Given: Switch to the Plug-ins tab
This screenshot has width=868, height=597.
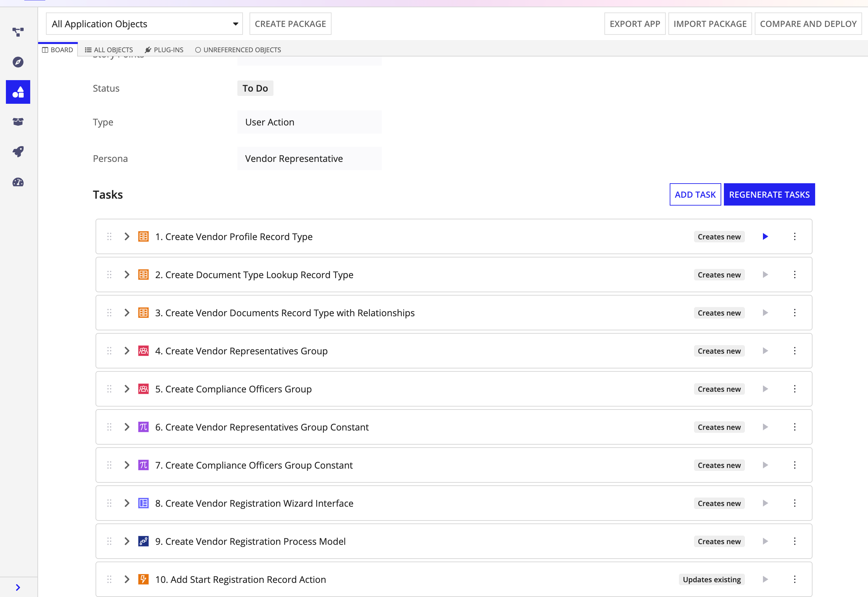Looking at the screenshot, I should coord(164,50).
